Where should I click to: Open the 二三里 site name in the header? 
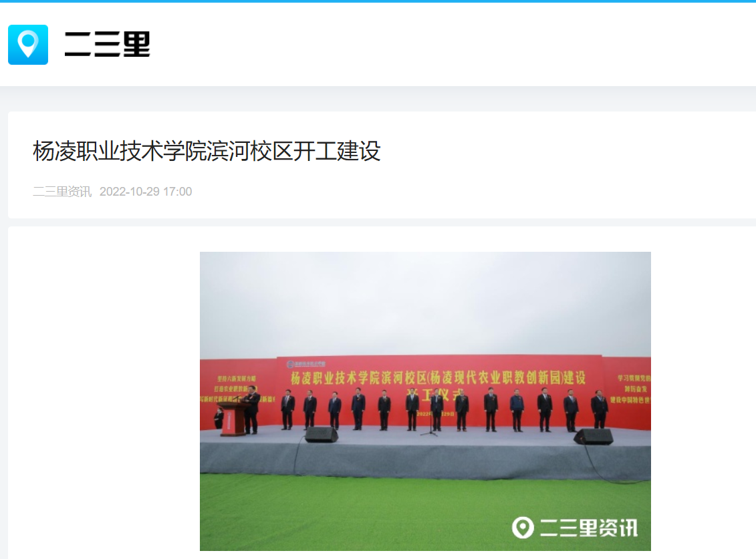click(x=107, y=44)
